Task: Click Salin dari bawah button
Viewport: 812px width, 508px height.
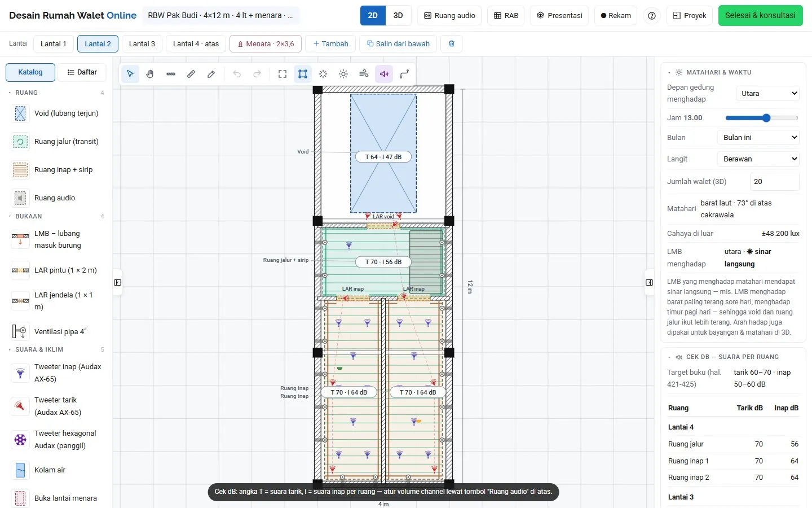Action: coord(398,43)
